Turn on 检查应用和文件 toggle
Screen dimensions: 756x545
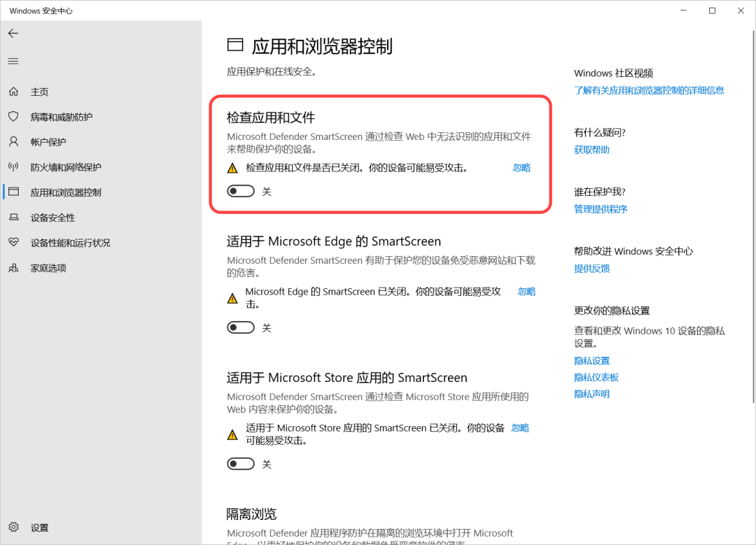click(241, 191)
